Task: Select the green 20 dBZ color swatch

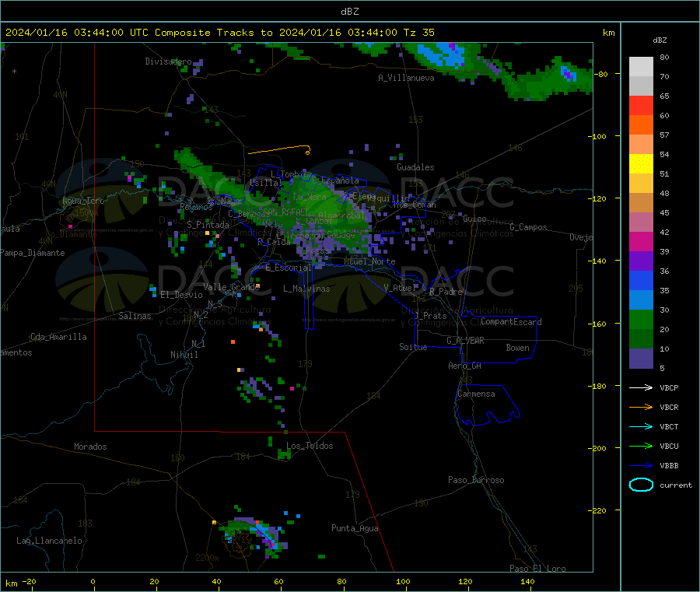Action: coord(641,319)
